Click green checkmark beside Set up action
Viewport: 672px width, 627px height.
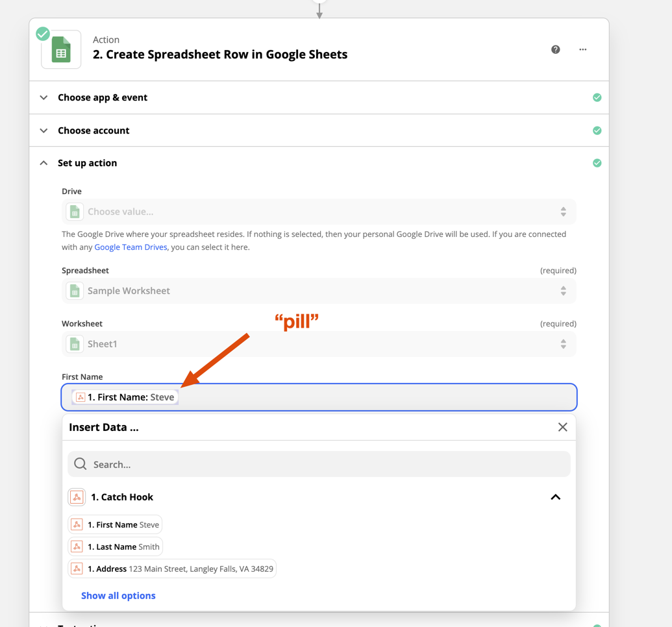coord(597,163)
